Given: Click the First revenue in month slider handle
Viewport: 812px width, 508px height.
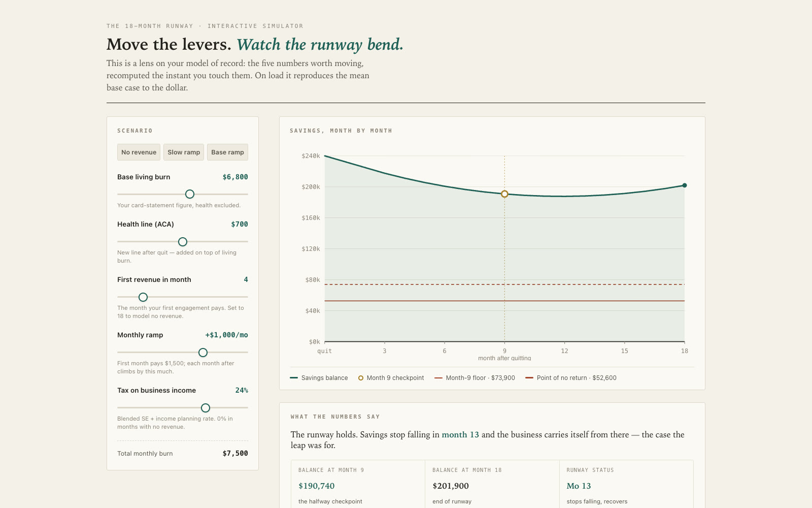Looking at the screenshot, I should click(143, 297).
